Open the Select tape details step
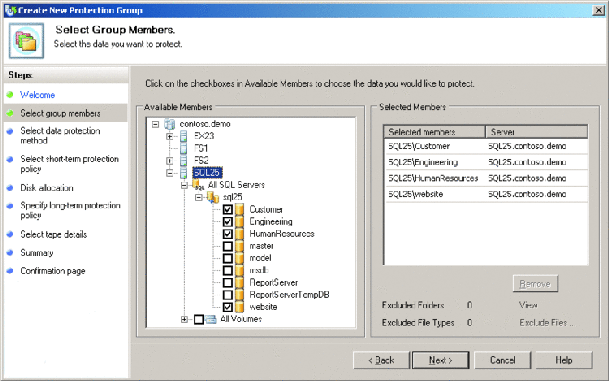The height and width of the screenshot is (381, 609). pos(54,235)
